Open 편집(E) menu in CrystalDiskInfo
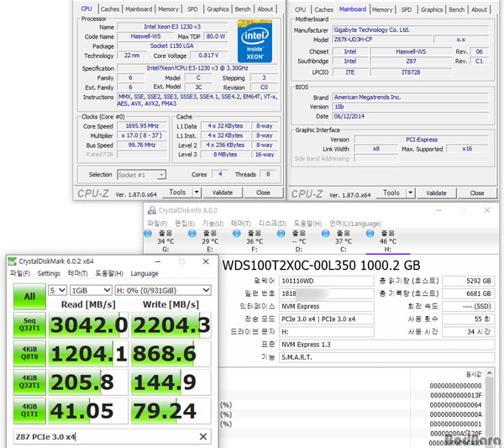The width and height of the screenshot is (504, 448). [185, 224]
